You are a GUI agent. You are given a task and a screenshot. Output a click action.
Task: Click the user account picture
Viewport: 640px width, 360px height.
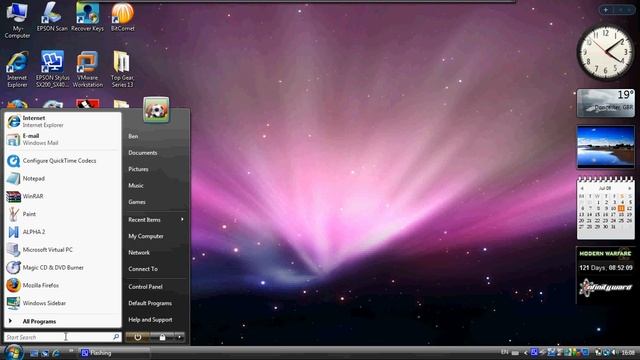(156, 110)
